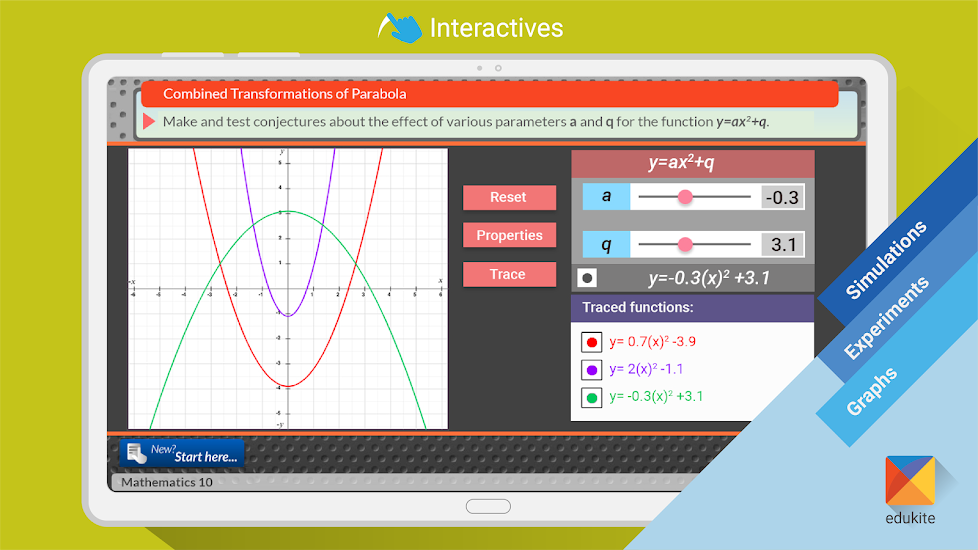
Task: Select the Graphs ribbon label
Action: click(x=872, y=391)
